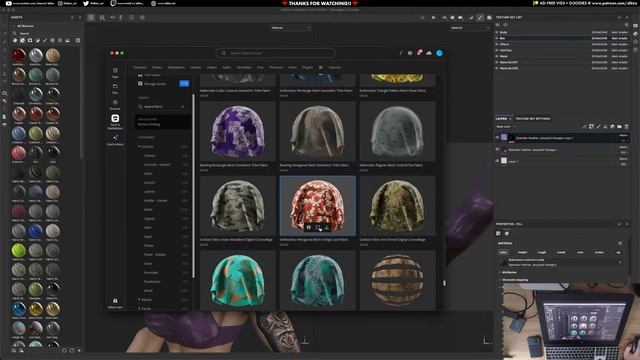Hide the Layer 1 layer
Viewport: 640px width, 360px height.
pos(497,161)
